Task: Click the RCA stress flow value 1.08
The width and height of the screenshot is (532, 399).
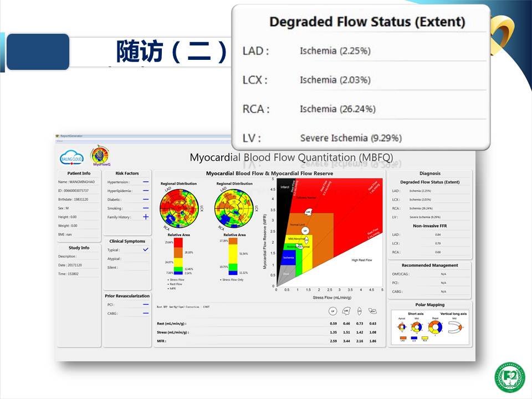Action: (x=373, y=332)
